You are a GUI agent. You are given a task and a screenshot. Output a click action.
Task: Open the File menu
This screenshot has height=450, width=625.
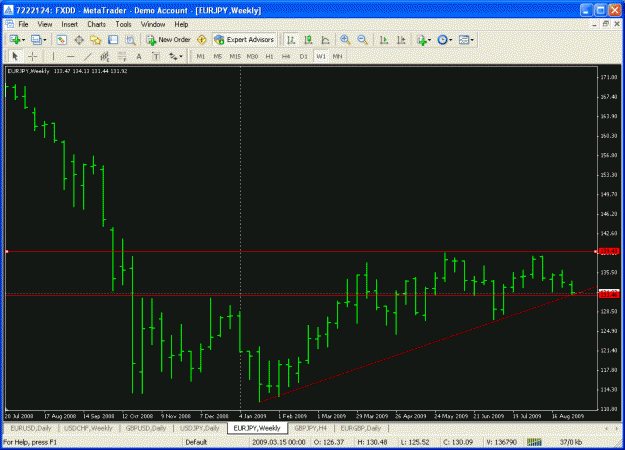[x=24, y=24]
